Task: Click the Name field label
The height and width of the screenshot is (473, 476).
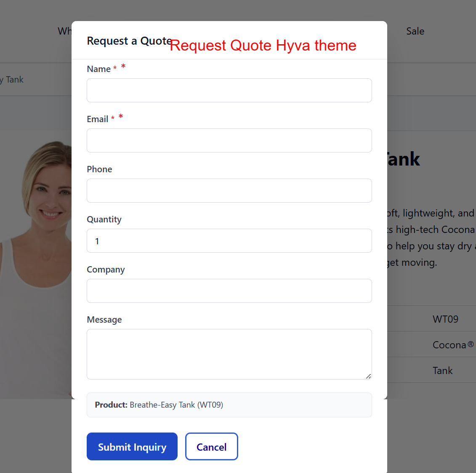Action: click(98, 69)
